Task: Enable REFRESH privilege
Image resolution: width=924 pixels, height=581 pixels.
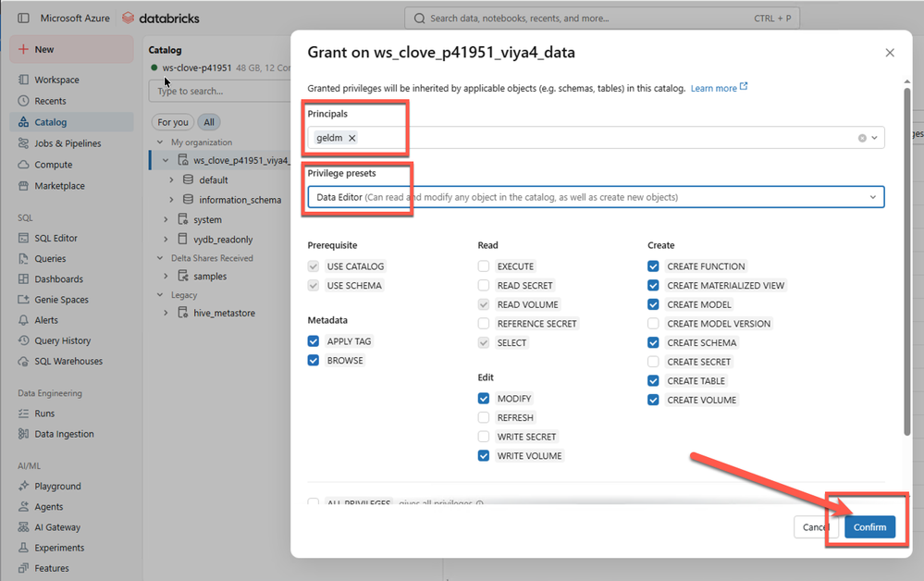Action: [x=484, y=417]
